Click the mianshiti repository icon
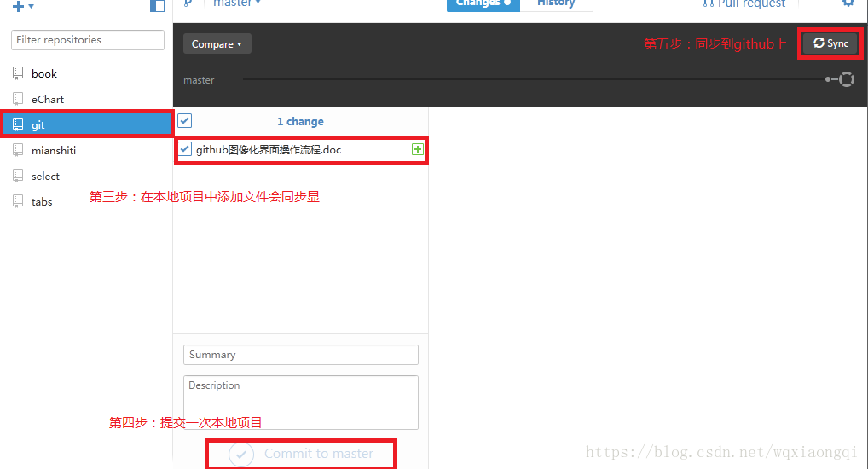Screen dimensions: 868x469 click(18, 150)
